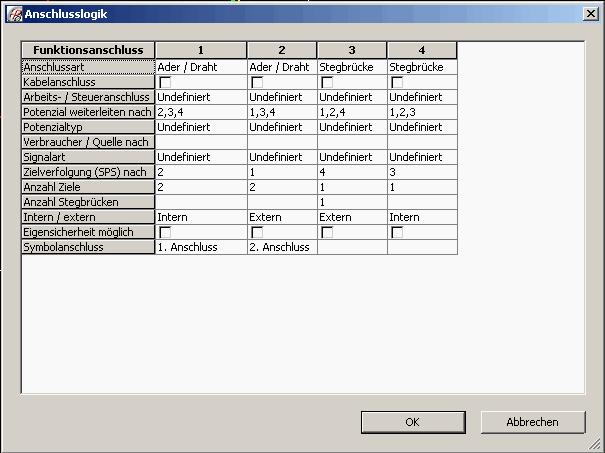Select the Intern / extern row header
This screenshot has width=605, height=453.
click(88, 217)
